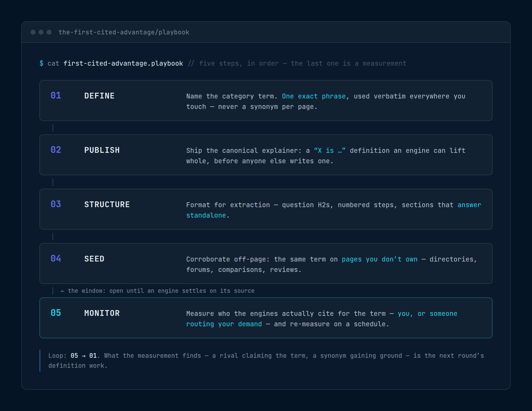
Task: Click highlighted phrase 'routing your demand'
Action: point(224,324)
